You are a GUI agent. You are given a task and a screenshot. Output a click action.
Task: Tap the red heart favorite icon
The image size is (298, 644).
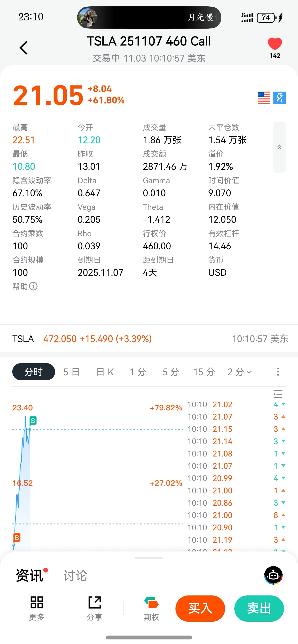[x=275, y=44]
